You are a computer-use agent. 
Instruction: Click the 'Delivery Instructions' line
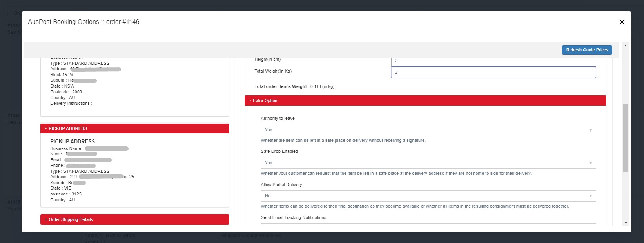tap(71, 103)
